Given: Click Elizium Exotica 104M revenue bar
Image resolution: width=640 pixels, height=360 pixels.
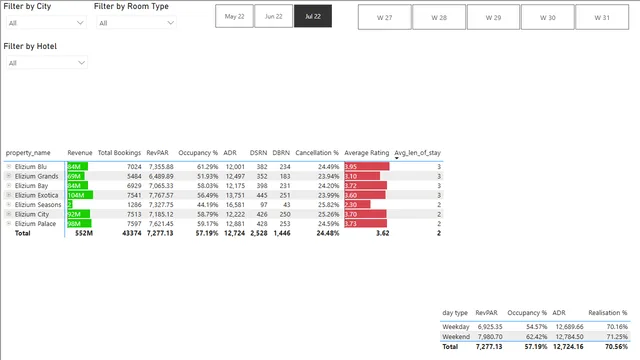Looking at the screenshot, I should (x=80, y=195).
